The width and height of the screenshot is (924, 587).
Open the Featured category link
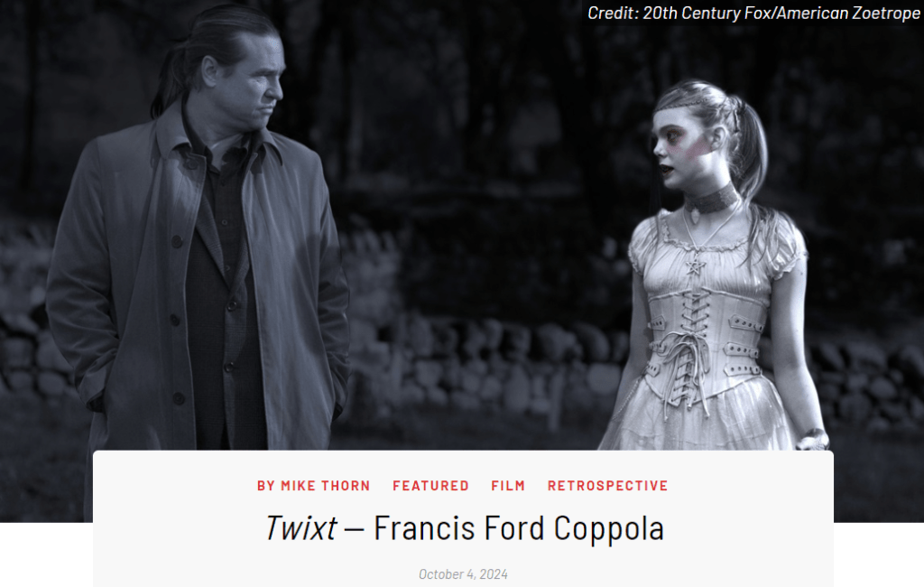(x=430, y=486)
